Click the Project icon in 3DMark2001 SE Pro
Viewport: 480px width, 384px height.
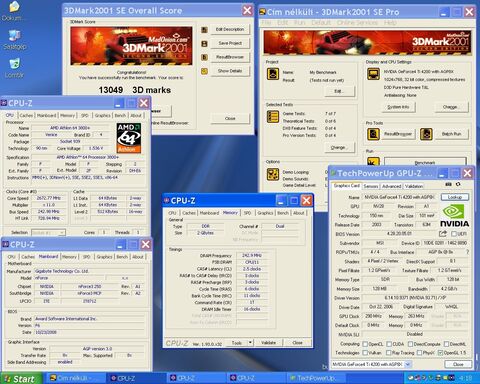tap(273, 74)
